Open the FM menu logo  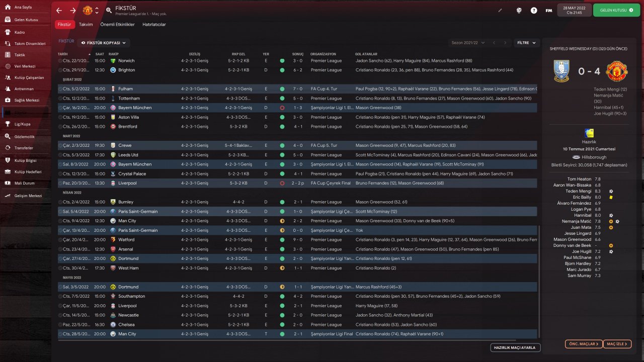click(548, 10)
